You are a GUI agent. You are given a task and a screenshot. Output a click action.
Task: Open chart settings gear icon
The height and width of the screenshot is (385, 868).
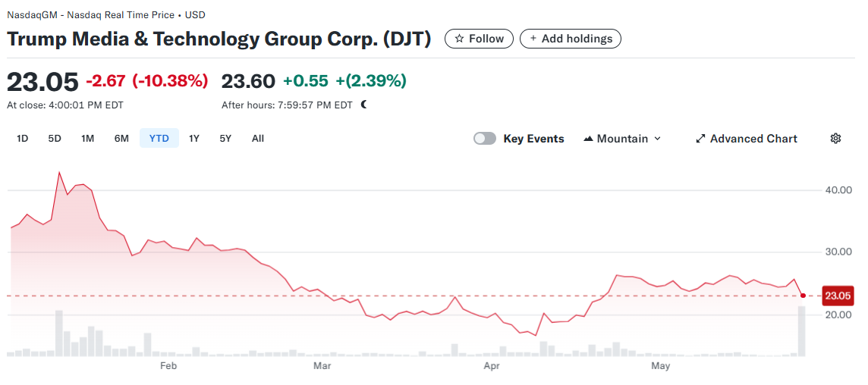[836, 138]
